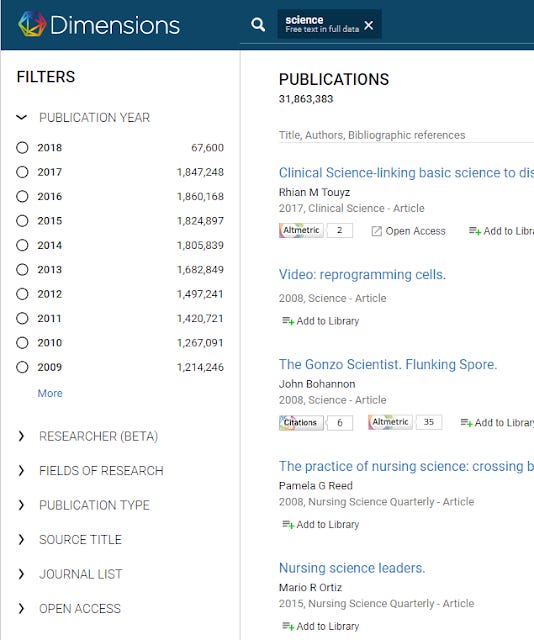Screen dimensions: 534x640
Task: Click the magnifying glass search icon
Action: [x=258, y=25]
